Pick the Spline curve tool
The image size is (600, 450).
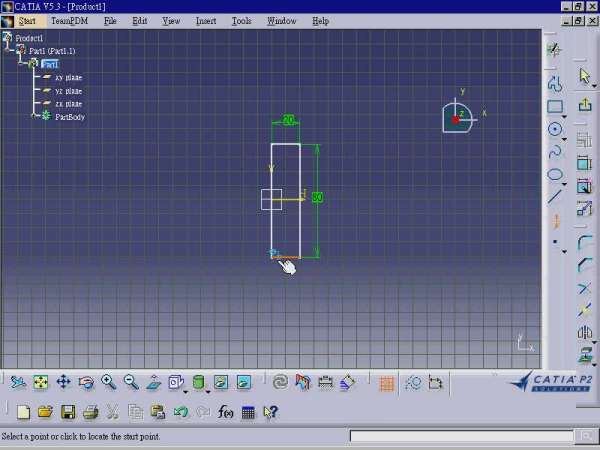555,152
